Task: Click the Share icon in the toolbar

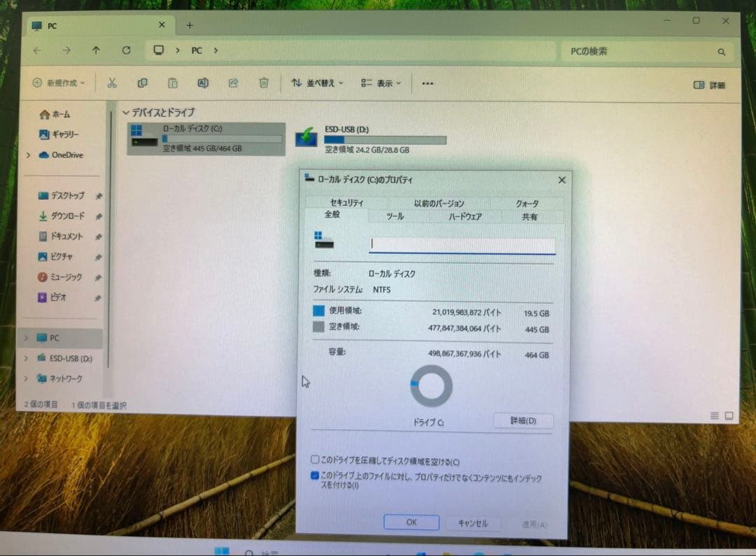Action: click(232, 83)
